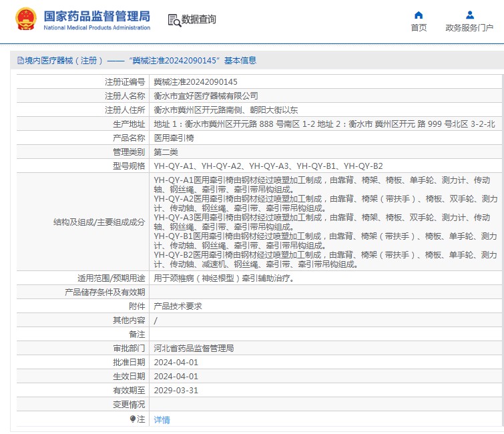Click management class 第二类
The image size is (504, 434).
click(166, 152)
